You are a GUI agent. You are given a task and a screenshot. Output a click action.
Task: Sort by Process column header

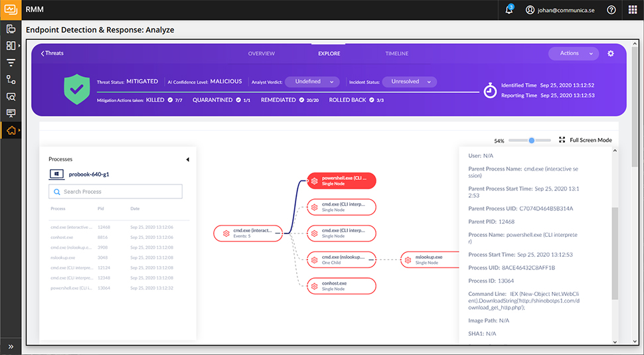[x=58, y=208]
